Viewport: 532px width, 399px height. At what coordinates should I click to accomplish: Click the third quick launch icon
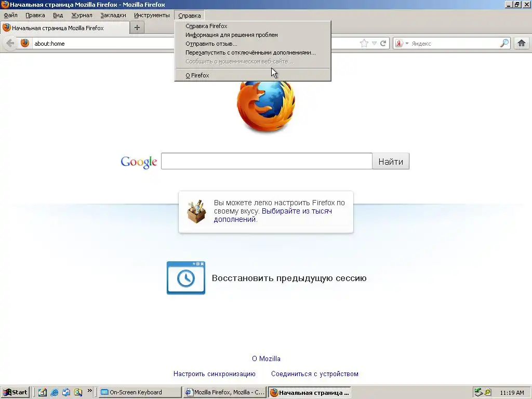tap(66, 392)
